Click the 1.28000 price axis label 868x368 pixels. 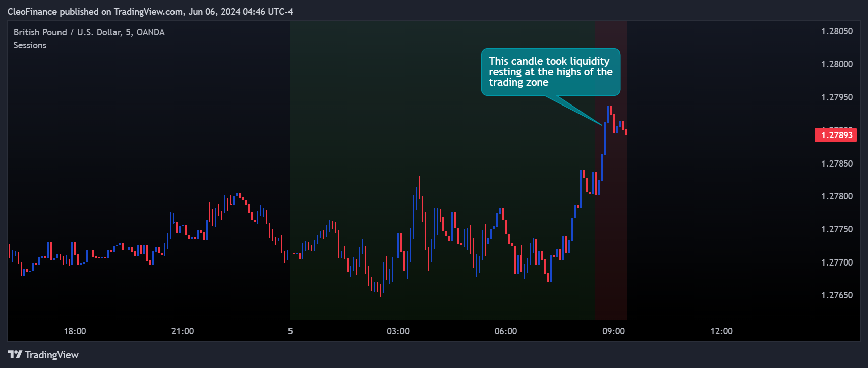(837, 64)
